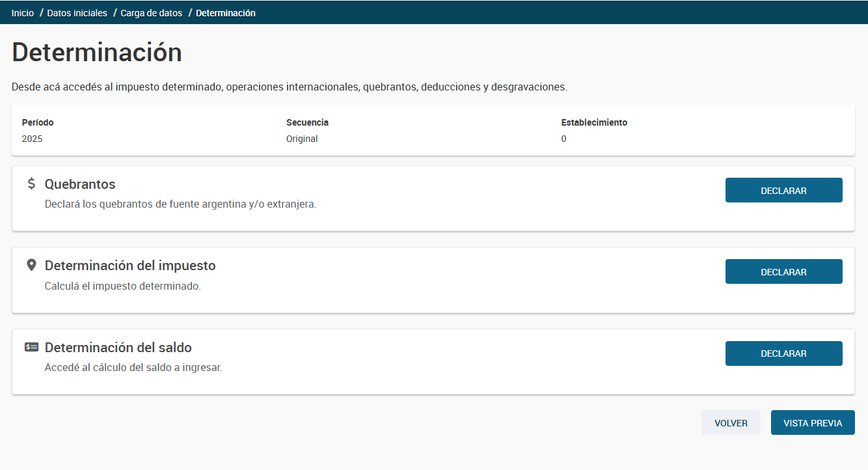Click the 'Calculá el impuesto determinado' description
This screenshot has width=868, height=470.
[122, 286]
